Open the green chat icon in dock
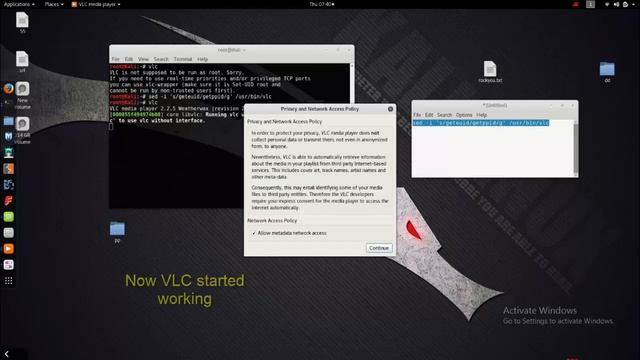This screenshot has height=360, width=640. point(9,216)
